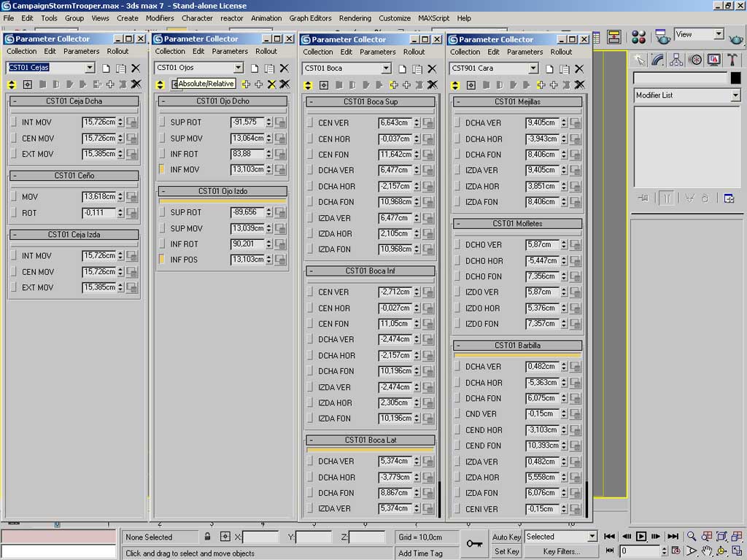
Task: Collapse the CST01 Ceja Dcha rollout
Action: coord(74,101)
